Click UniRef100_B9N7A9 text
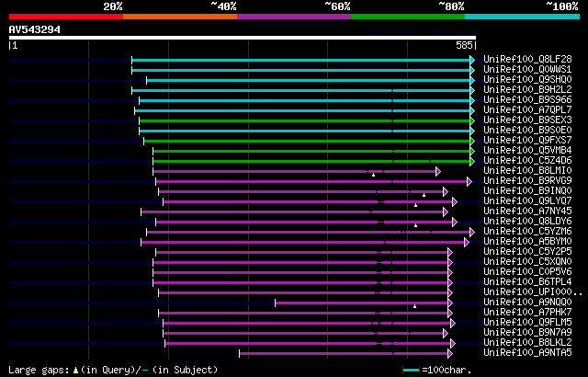Screen dimensions: 588x377 tap(527, 333)
